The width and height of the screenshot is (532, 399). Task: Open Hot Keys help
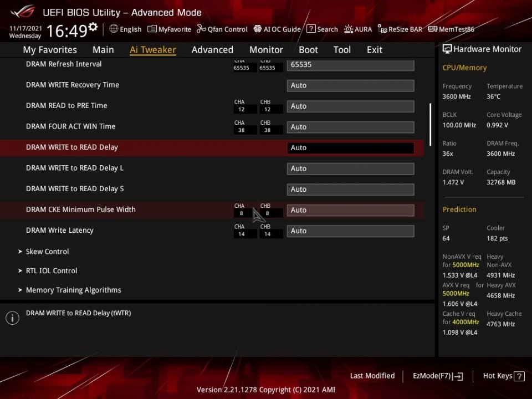tap(504, 376)
